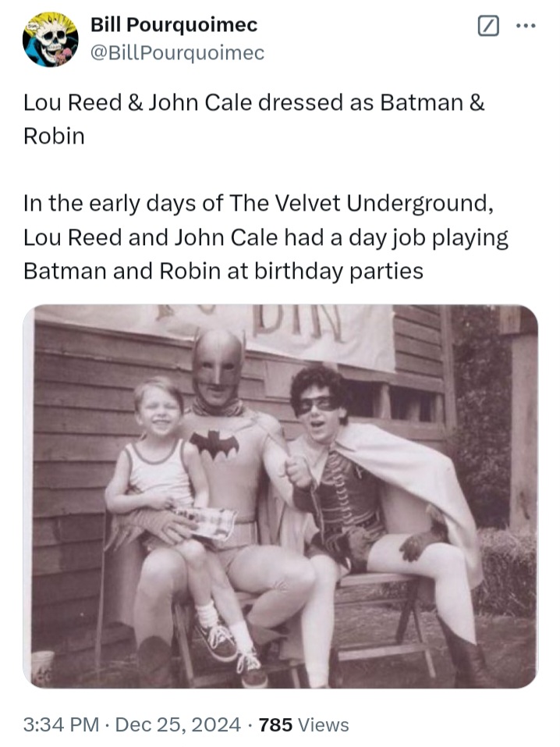Open the three-dot more options menu
The width and height of the screenshot is (560, 747).
(526, 26)
